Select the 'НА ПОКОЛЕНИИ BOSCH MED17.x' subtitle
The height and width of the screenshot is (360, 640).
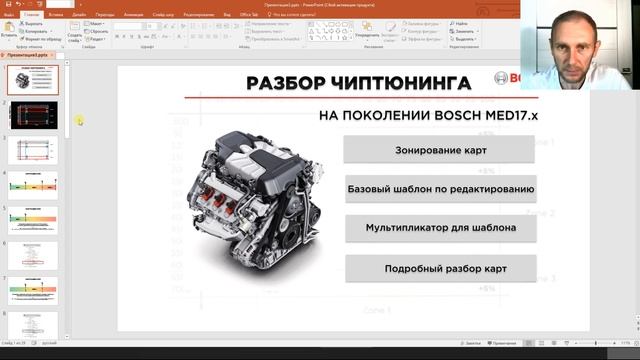click(x=429, y=116)
